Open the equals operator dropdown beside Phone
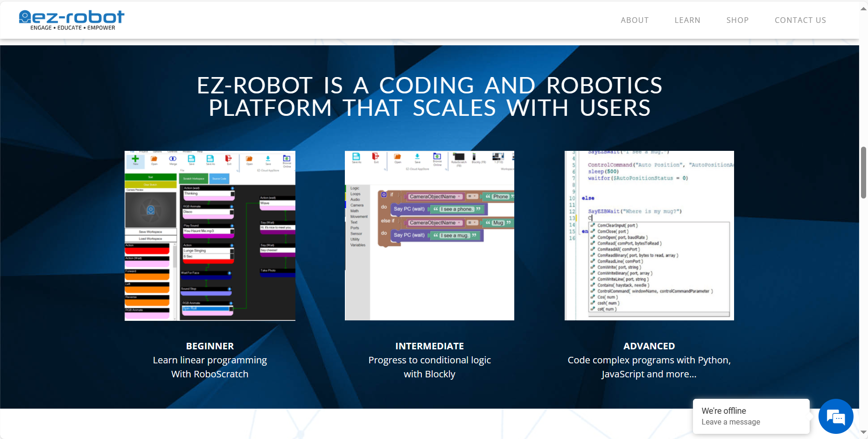This screenshot has height=439, width=868. (472, 197)
